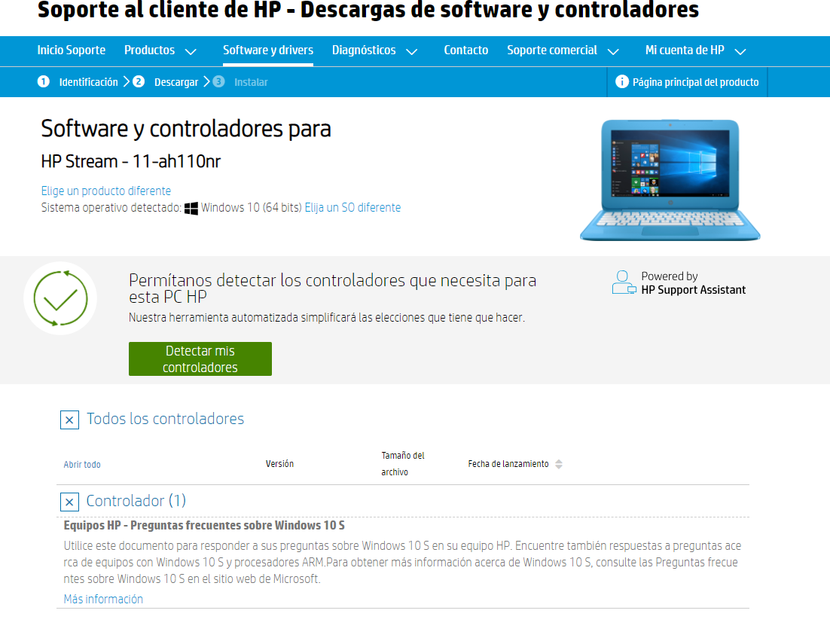
Task: Open the Diagnósticos menu
Action: [364, 50]
